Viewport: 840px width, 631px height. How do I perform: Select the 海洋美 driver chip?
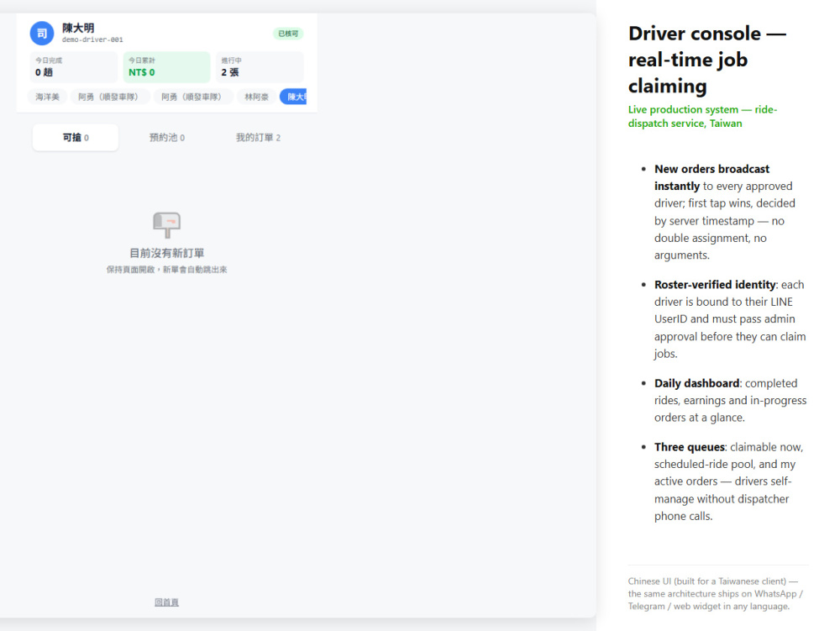click(47, 97)
